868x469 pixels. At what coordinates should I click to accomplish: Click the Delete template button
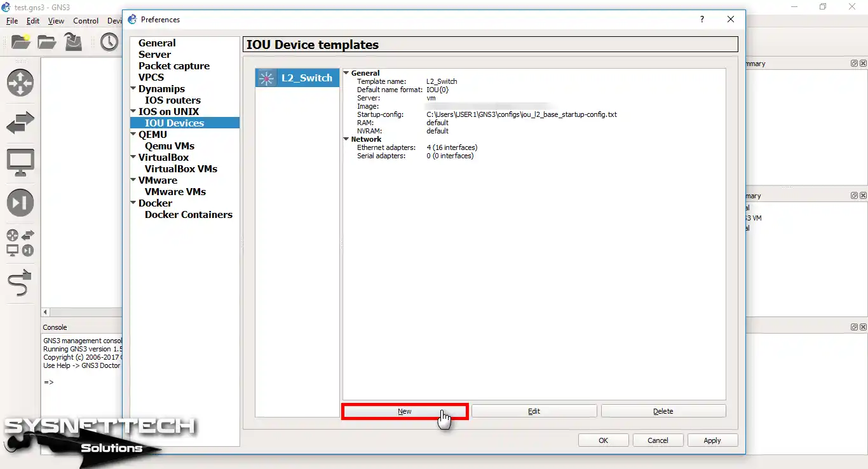tap(663, 411)
